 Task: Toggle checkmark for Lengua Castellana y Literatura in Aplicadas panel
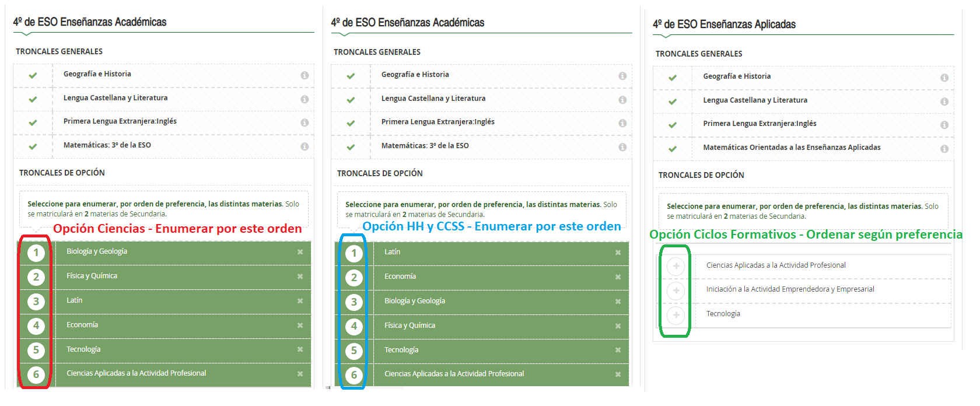click(673, 101)
